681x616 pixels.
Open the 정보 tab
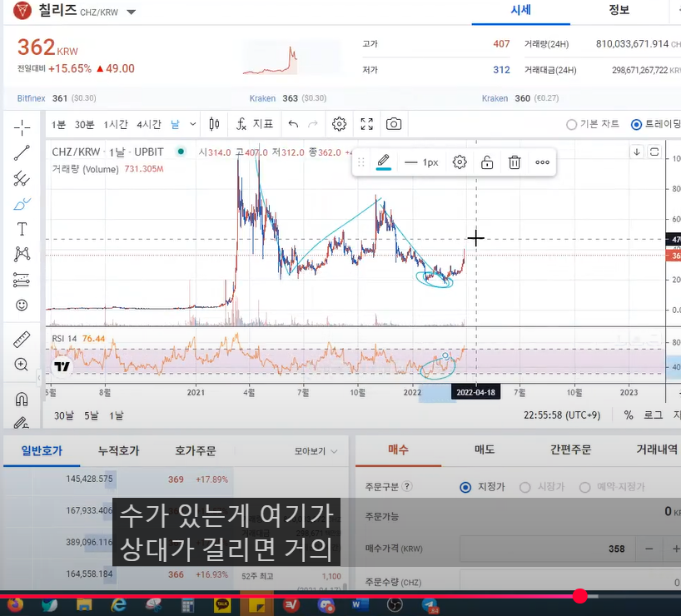(x=619, y=11)
